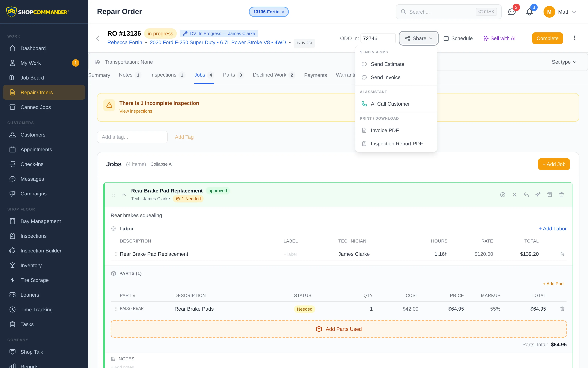Open the Share dropdown

(x=419, y=38)
